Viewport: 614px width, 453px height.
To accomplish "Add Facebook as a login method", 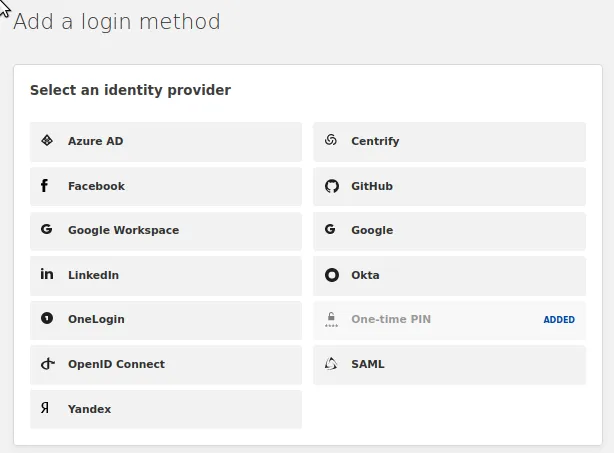I will (166, 187).
